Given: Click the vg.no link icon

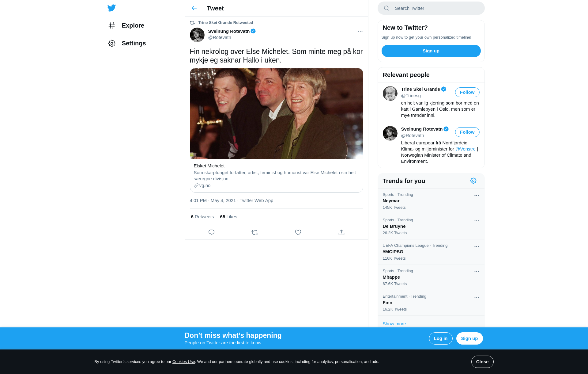Looking at the screenshot, I should (196, 185).
